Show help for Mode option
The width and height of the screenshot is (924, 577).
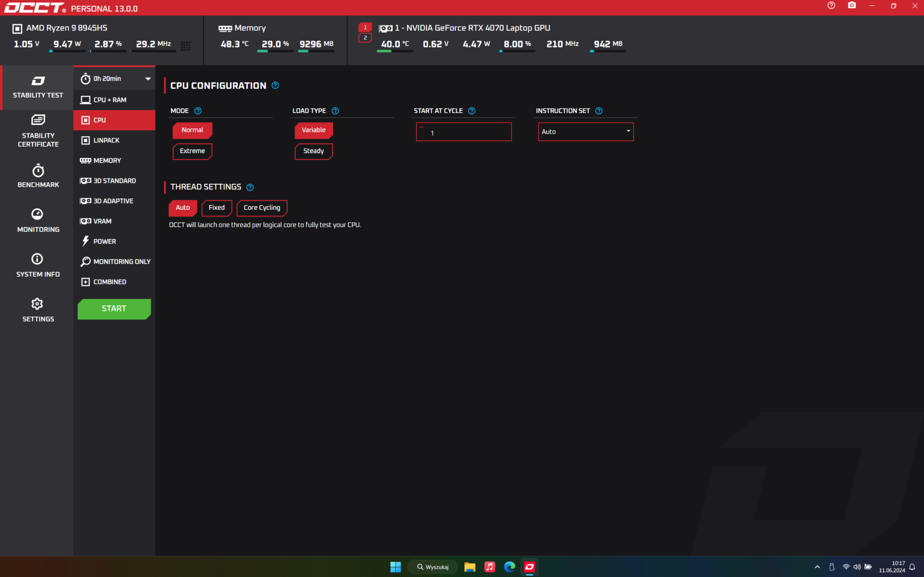(198, 111)
